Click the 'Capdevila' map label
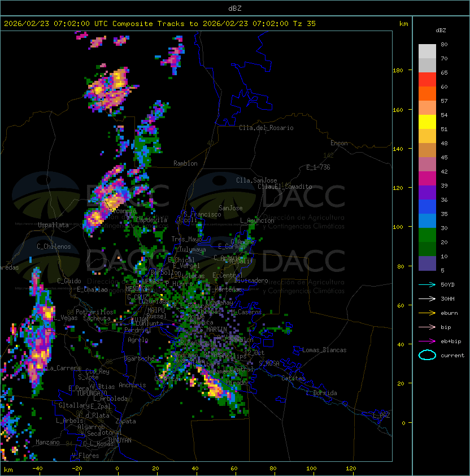This screenshot has width=470, height=476. tap(152, 220)
